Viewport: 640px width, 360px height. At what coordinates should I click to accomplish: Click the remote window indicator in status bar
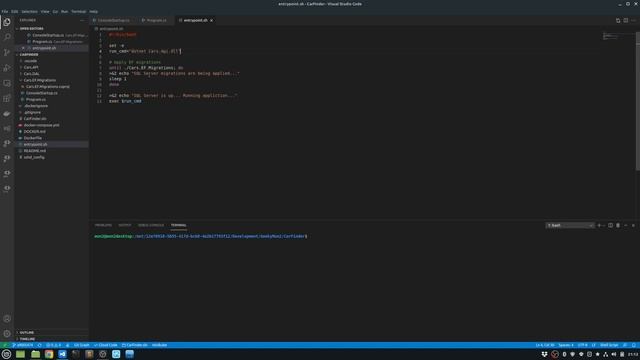pos(5,345)
